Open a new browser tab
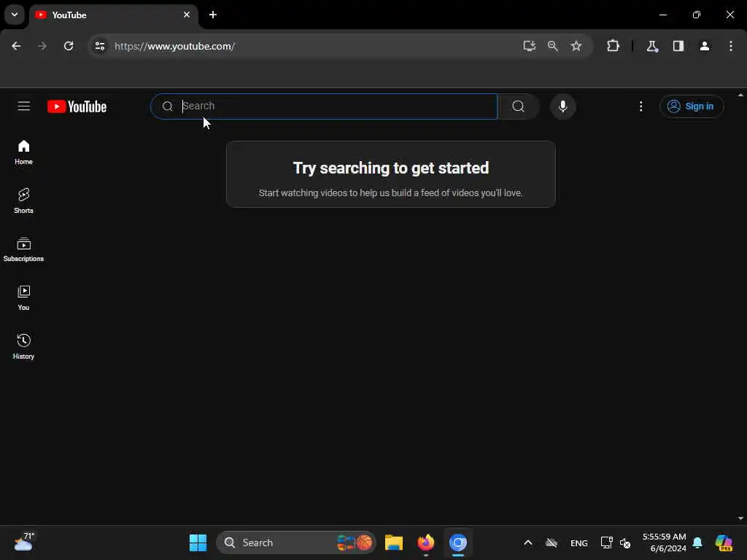Image resolution: width=747 pixels, height=560 pixels. pyautogui.click(x=213, y=15)
